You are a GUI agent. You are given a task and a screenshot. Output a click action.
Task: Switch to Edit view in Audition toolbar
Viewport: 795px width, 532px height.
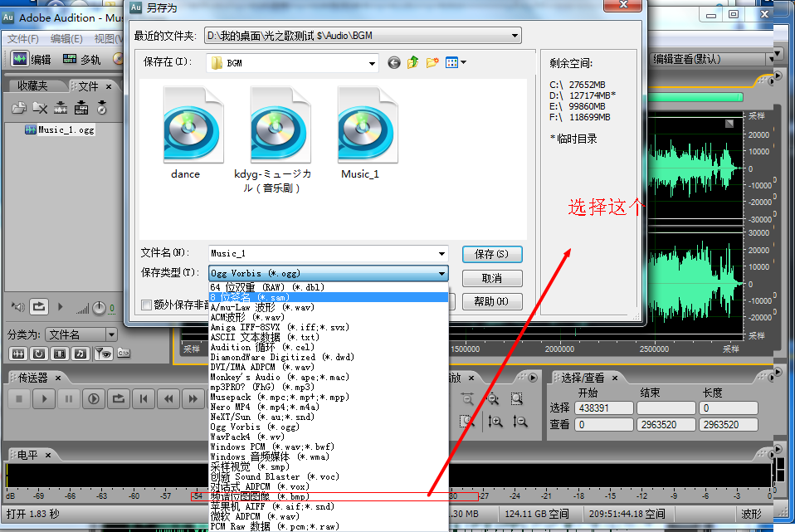click(31, 59)
